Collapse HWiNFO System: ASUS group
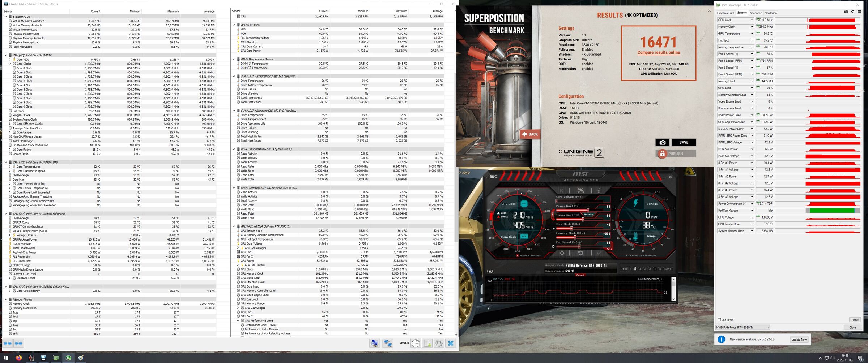868x363 pixels. click(x=5, y=17)
